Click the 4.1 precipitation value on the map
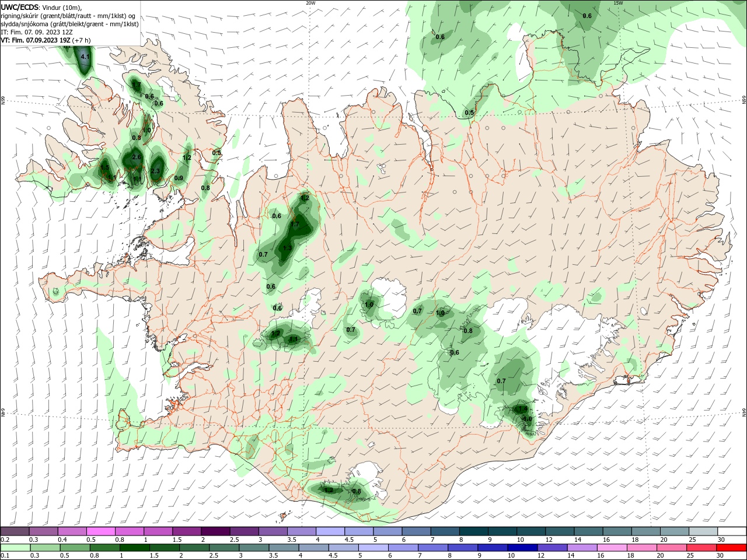 pyautogui.click(x=85, y=57)
